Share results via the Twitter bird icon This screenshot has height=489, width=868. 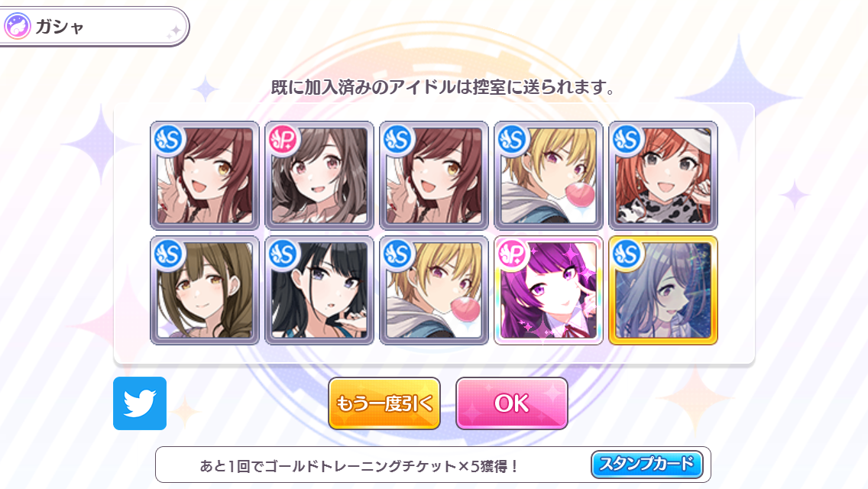[140, 403]
